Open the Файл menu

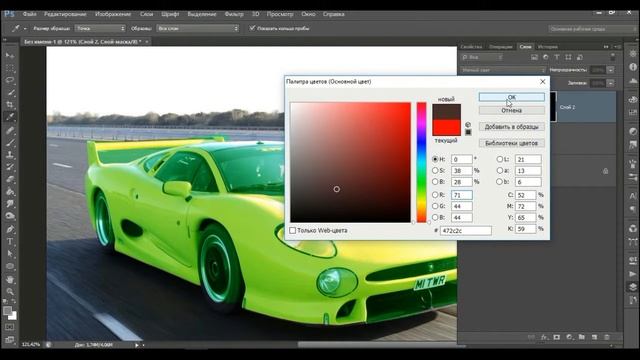pos(29,14)
